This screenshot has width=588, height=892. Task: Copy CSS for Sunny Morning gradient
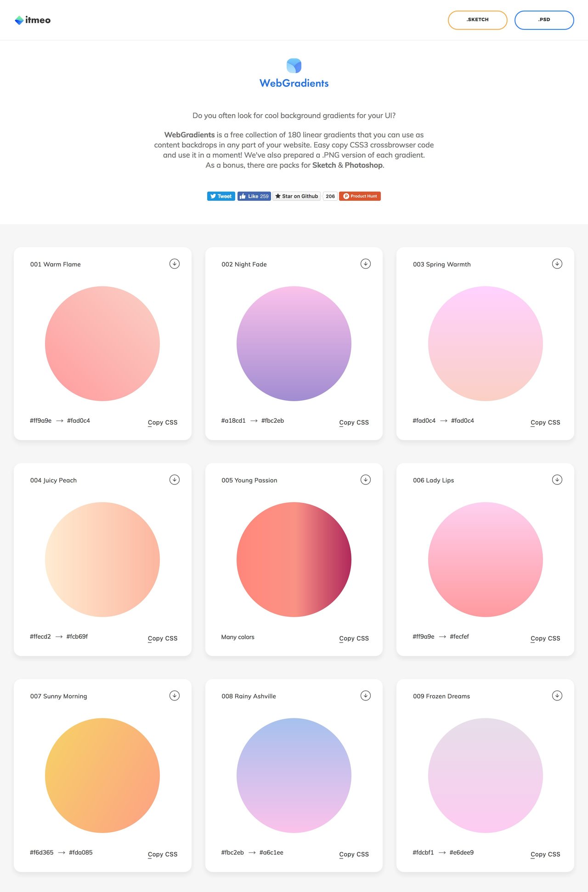(x=163, y=854)
